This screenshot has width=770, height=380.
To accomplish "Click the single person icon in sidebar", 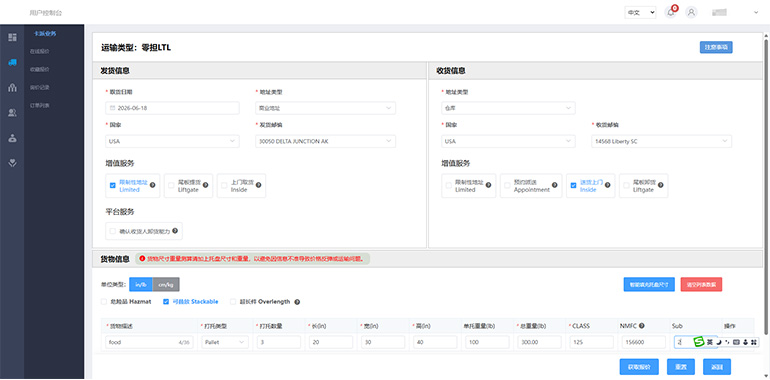I will (x=12, y=138).
